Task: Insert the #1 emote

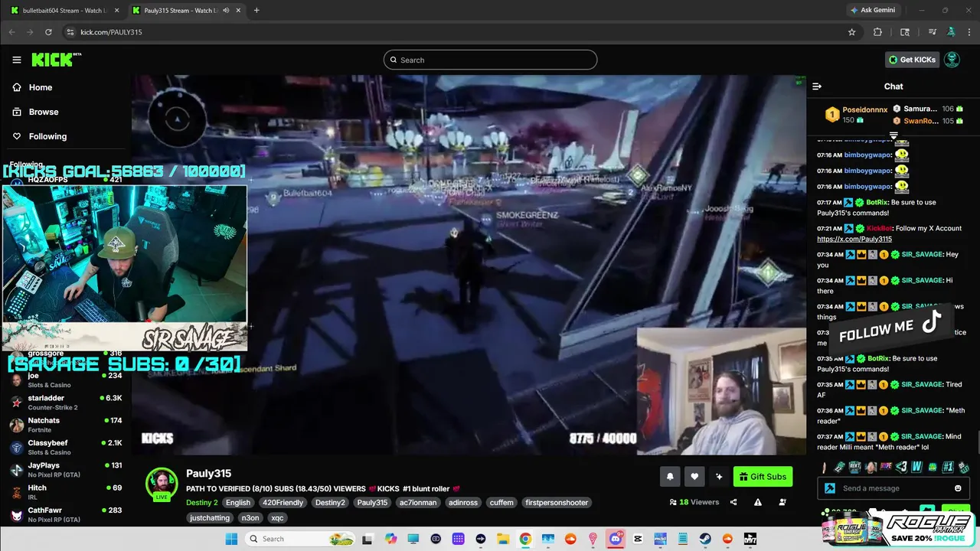Action: point(948,467)
